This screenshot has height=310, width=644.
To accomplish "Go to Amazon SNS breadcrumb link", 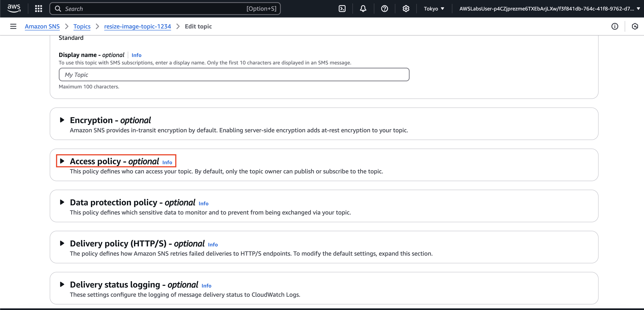I will 42,27.
